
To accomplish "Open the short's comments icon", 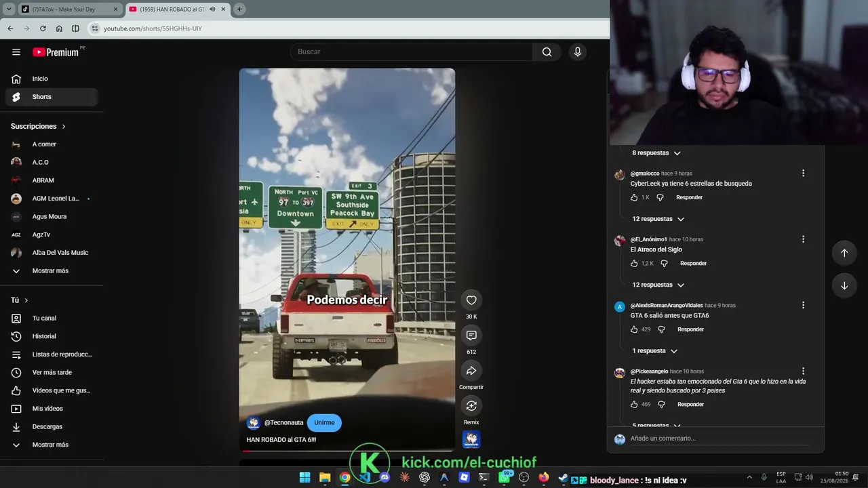I will click(x=471, y=335).
